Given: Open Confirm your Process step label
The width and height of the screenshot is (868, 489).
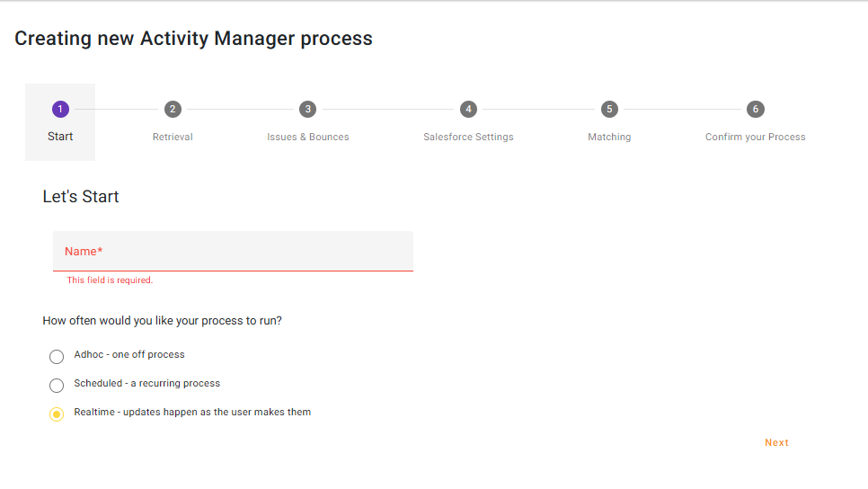Looking at the screenshot, I should point(755,138).
